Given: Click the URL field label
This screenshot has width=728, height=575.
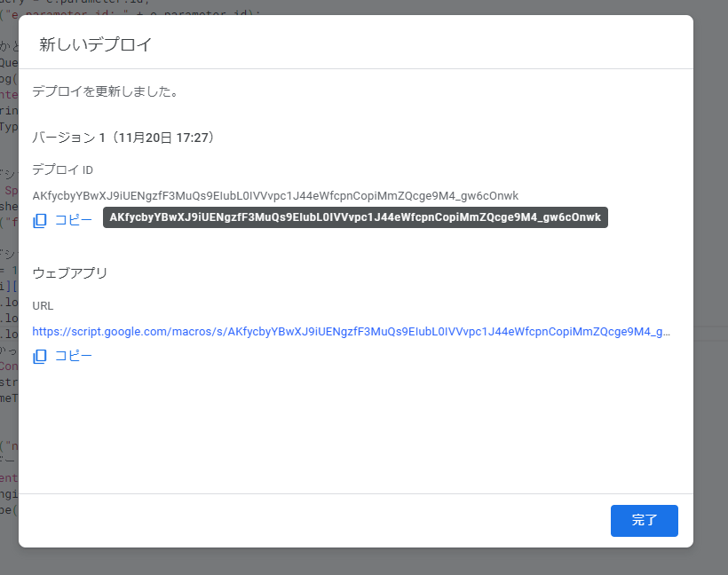Looking at the screenshot, I should point(44,305).
